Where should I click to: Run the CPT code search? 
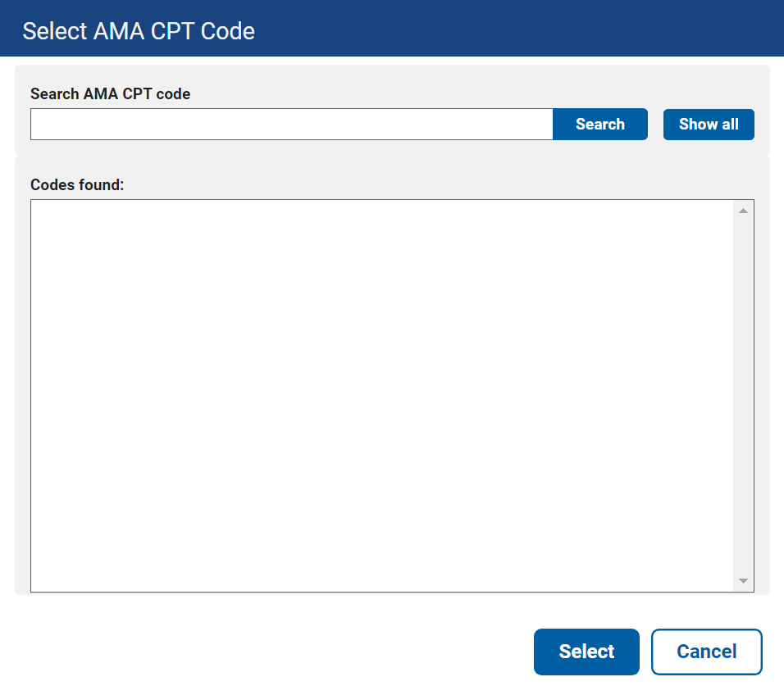point(599,125)
